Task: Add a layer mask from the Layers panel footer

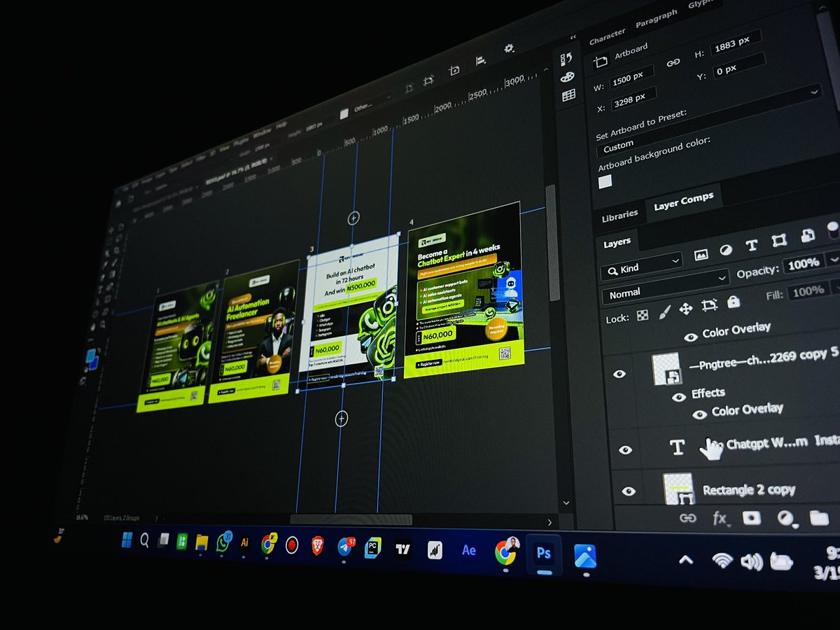Action: point(751,518)
